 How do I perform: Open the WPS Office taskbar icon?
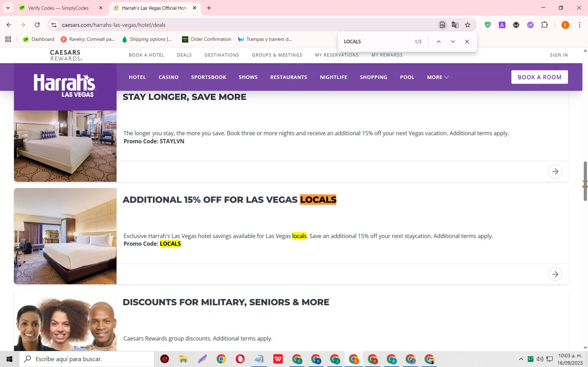pyautogui.click(x=278, y=359)
